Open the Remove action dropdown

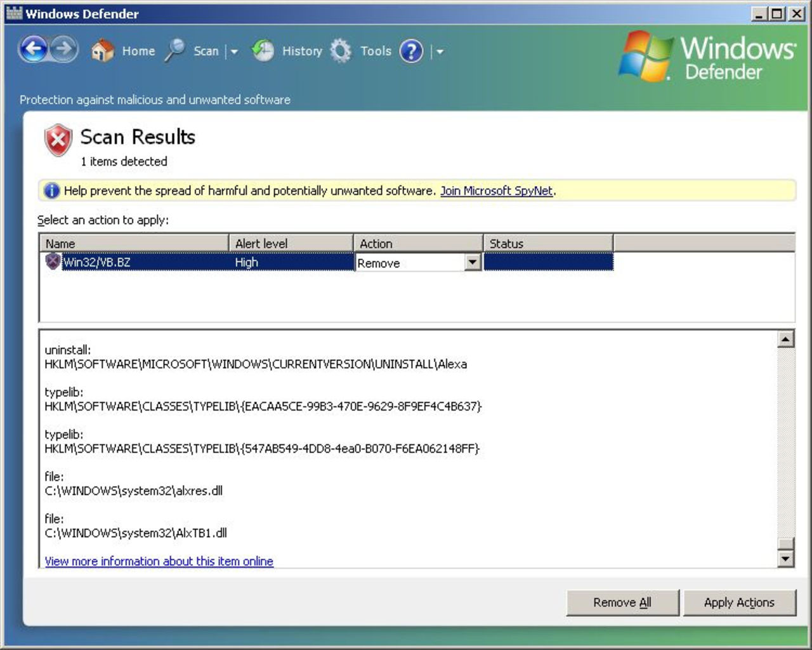pyautogui.click(x=471, y=262)
